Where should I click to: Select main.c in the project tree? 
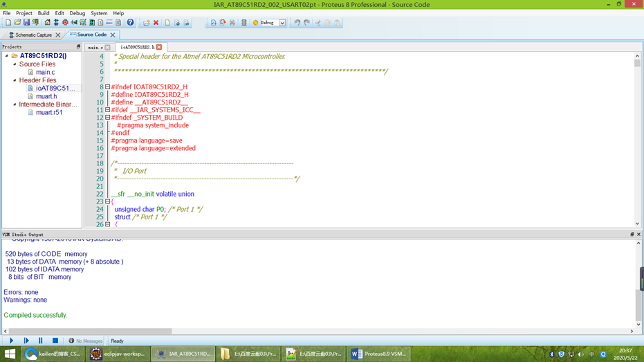pyautogui.click(x=45, y=72)
